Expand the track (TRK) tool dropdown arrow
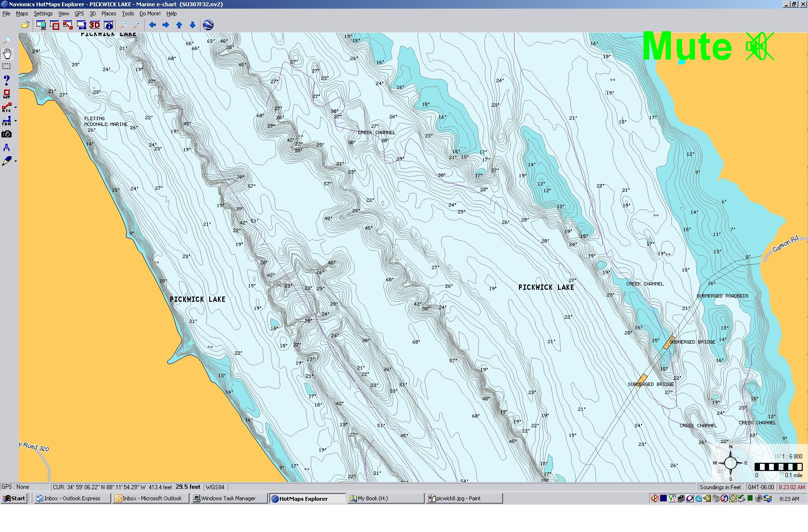 [x=16, y=121]
